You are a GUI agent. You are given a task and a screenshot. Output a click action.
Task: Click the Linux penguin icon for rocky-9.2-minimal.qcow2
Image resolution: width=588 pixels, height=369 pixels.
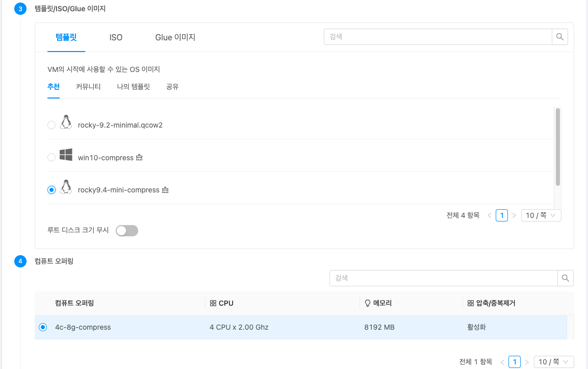(65, 122)
